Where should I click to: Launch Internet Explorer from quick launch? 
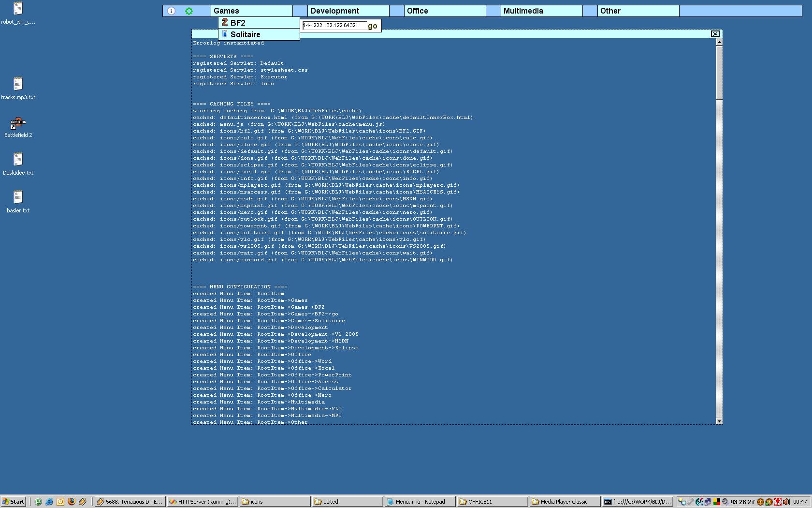(x=49, y=502)
